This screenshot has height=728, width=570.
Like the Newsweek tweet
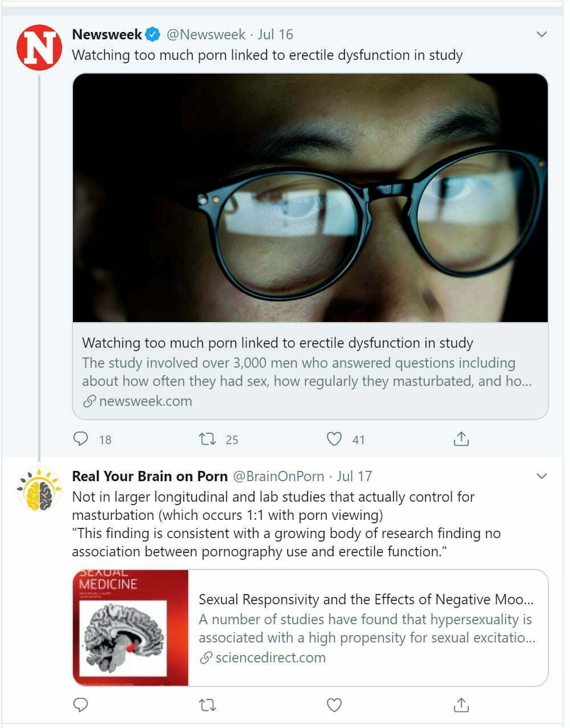pos(334,439)
